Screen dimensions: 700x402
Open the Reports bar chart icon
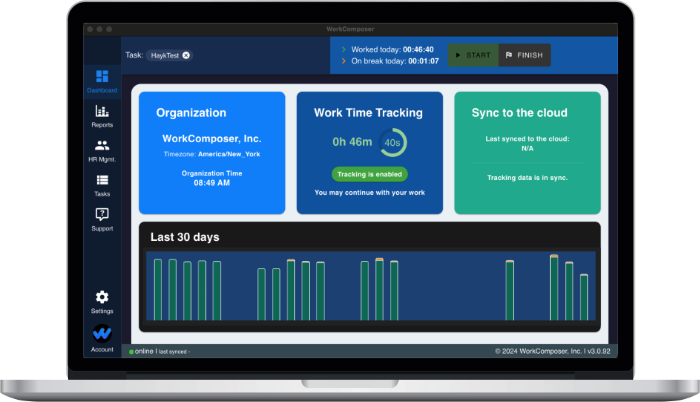click(102, 111)
